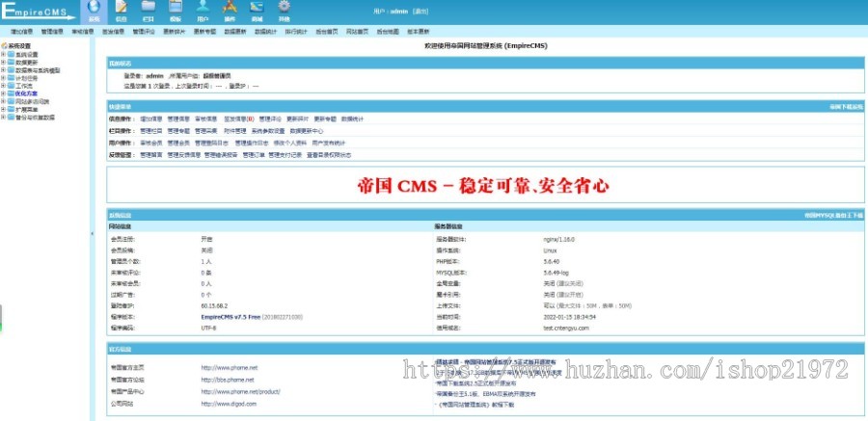Expand the 系统设置 child tree node
The width and height of the screenshot is (868, 421).
point(3,55)
